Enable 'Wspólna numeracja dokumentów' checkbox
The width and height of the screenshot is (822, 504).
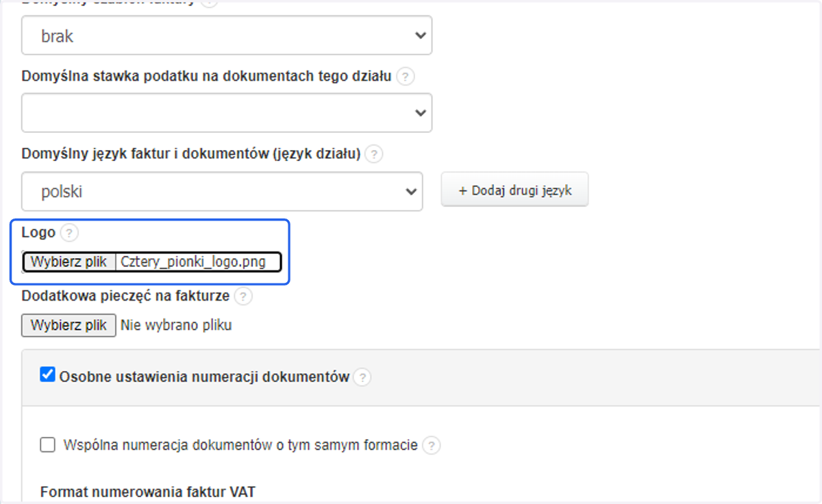48,445
